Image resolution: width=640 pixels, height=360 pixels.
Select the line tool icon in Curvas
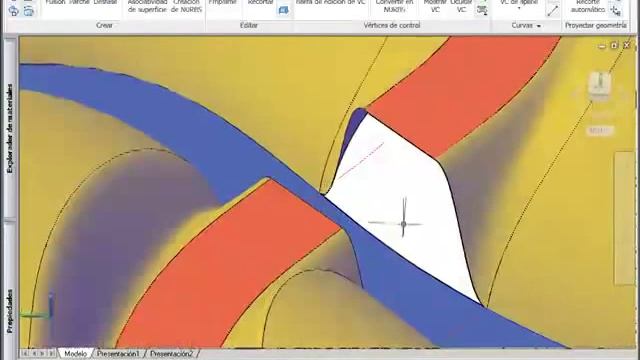click(x=552, y=10)
